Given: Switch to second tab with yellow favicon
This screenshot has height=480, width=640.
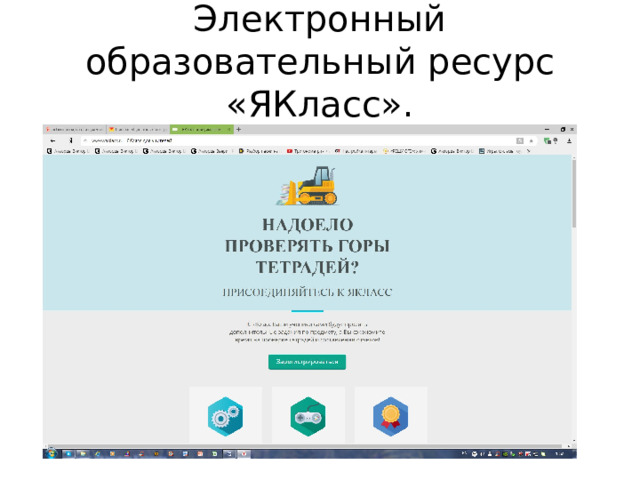Looking at the screenshot, I should click(x=138, y=129).
